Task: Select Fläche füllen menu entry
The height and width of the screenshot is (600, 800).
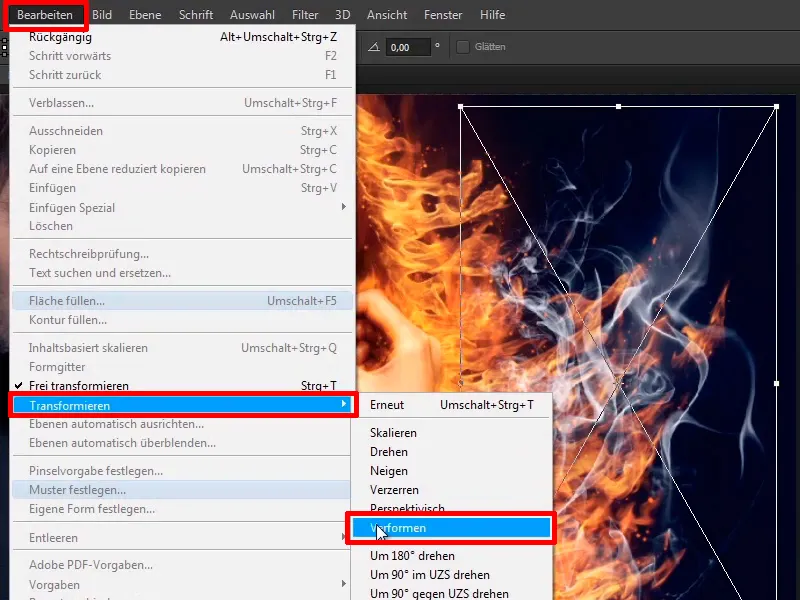Action: [183, 301]
